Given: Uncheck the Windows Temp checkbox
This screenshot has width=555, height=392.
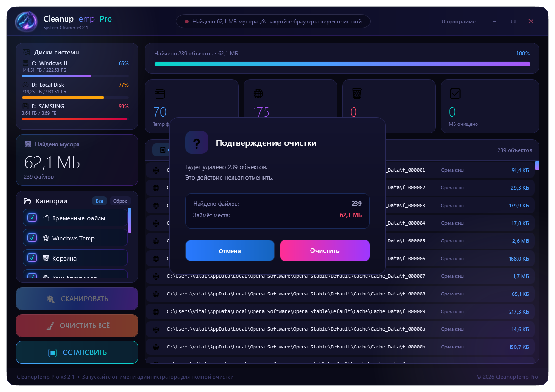Looking at the screenshot, I should (32, 238).
